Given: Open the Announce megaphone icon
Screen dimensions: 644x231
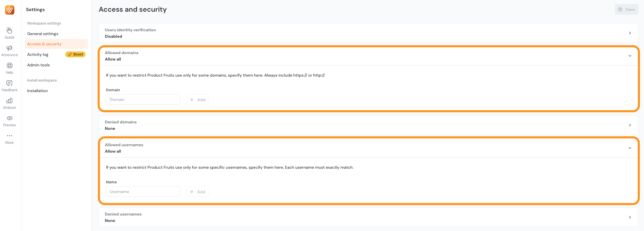Looking at the screenshot, I should click(9, 48).
